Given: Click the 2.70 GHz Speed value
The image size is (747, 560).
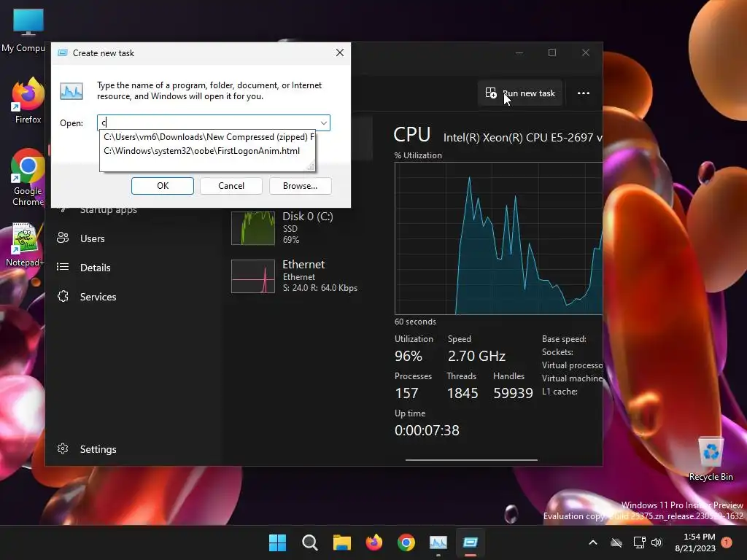Looking at the screenshot, I should [476, 356].
